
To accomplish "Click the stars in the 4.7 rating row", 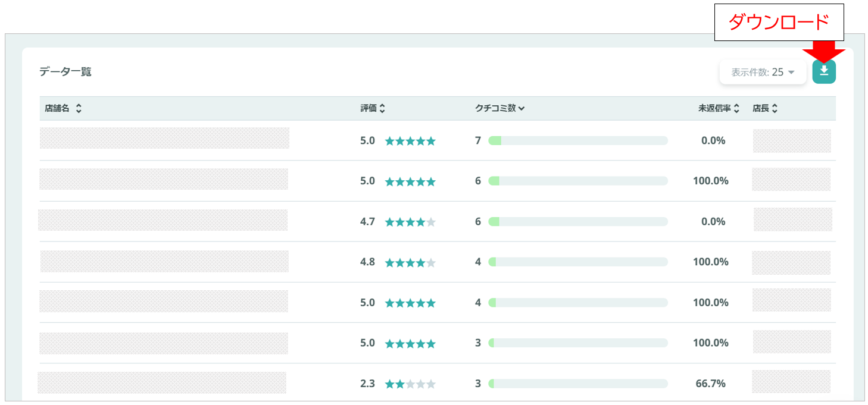I will (410, 222).
